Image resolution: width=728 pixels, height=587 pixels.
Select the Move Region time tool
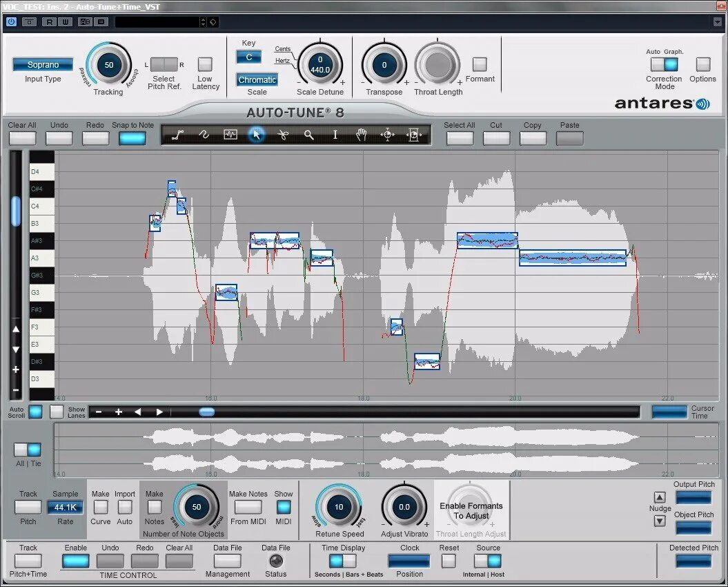pyautogui.click(x=413, y=135)
